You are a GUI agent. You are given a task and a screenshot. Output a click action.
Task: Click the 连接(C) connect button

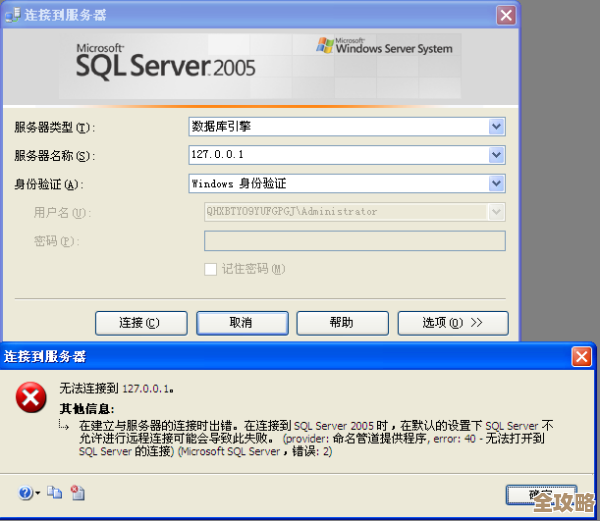(x=141, y=323)
